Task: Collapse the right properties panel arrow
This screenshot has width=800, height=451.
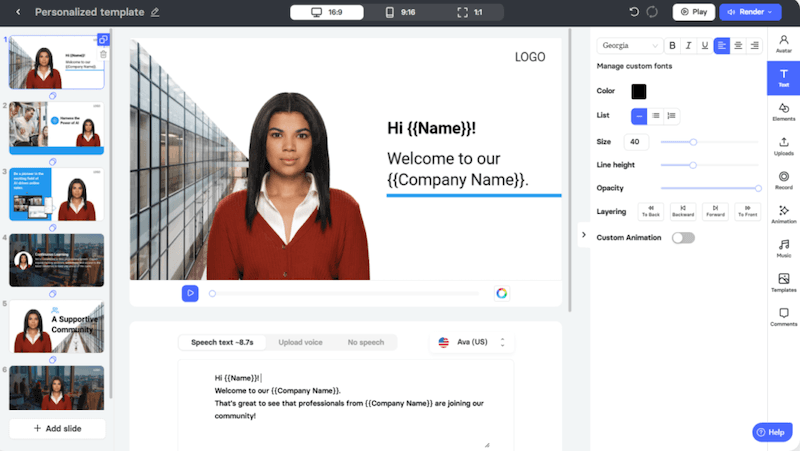Action: click(x=583, y=236)
